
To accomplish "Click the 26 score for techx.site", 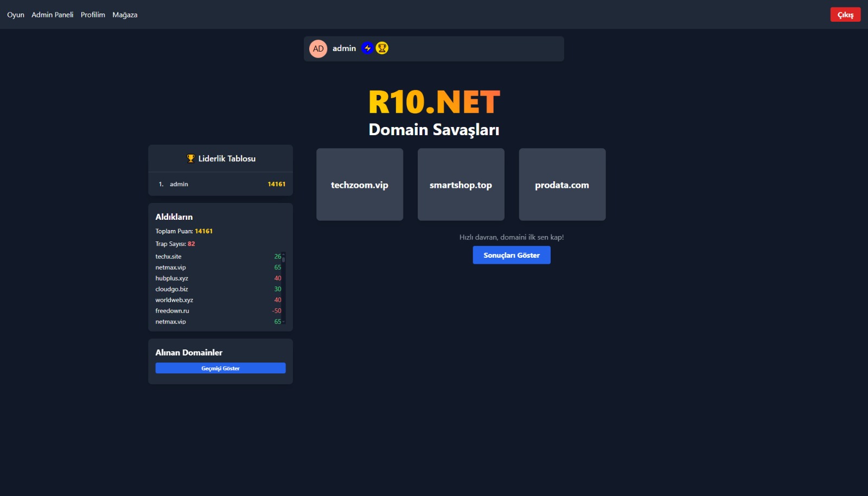I will click(x=278, y=257).
